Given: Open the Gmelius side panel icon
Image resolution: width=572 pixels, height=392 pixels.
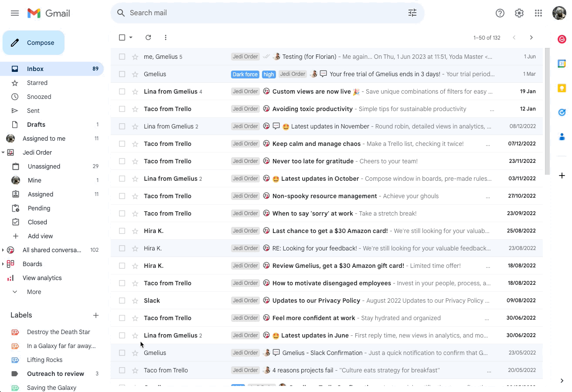Looking at the screenshot, I should (x=562, y=40).
